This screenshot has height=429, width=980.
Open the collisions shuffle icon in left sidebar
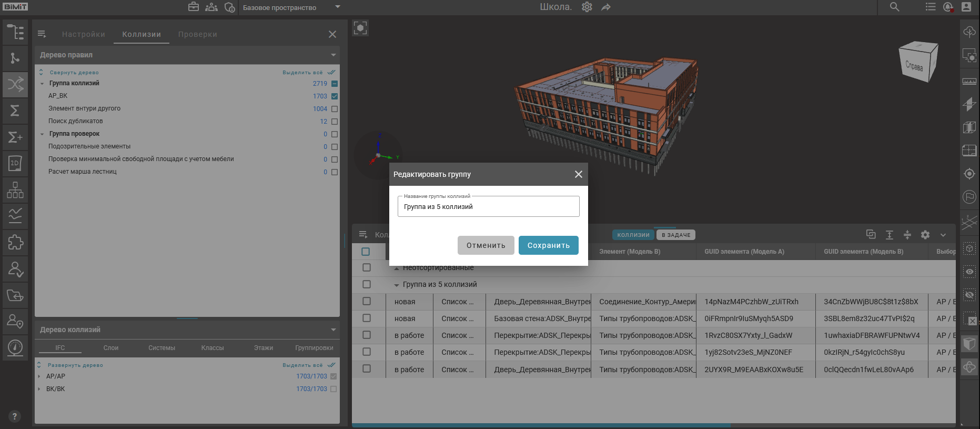(15, 84)
